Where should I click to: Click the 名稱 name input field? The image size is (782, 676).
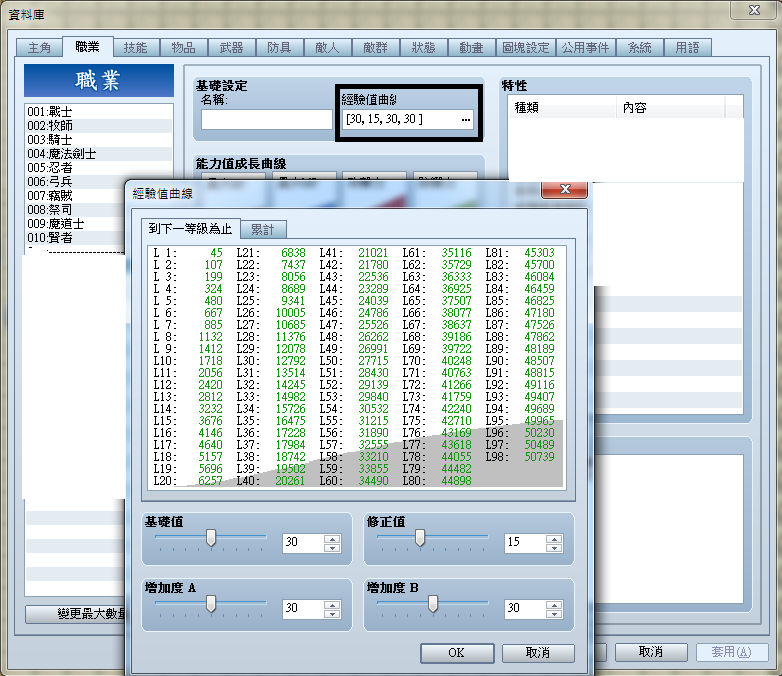pyautogui.click(x=267, y=119)
